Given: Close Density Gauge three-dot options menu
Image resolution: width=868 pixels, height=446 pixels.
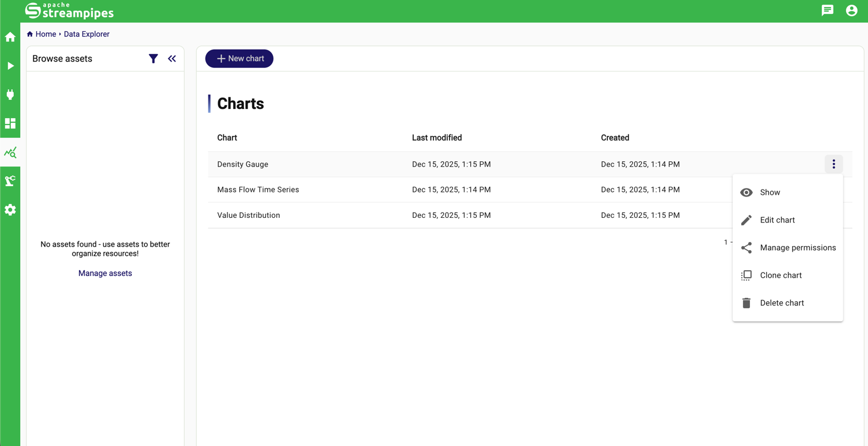Looking at the screenshot, I should 833,164.
